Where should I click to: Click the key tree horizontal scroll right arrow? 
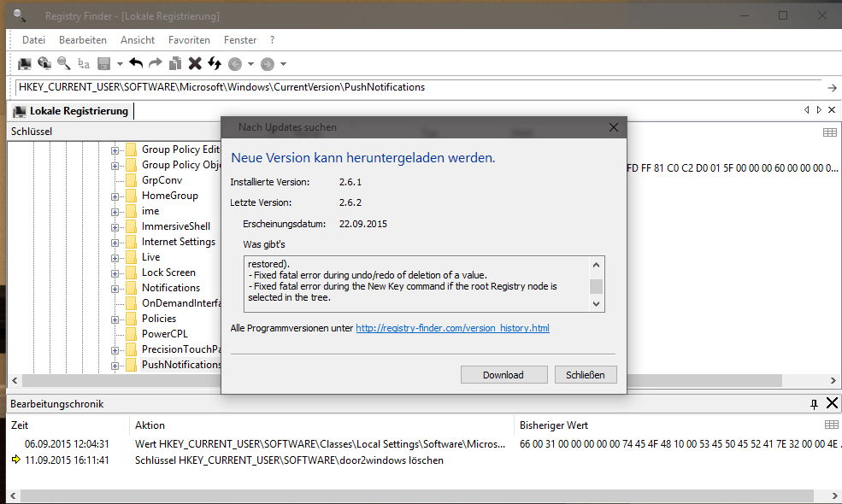pos(833,380)
